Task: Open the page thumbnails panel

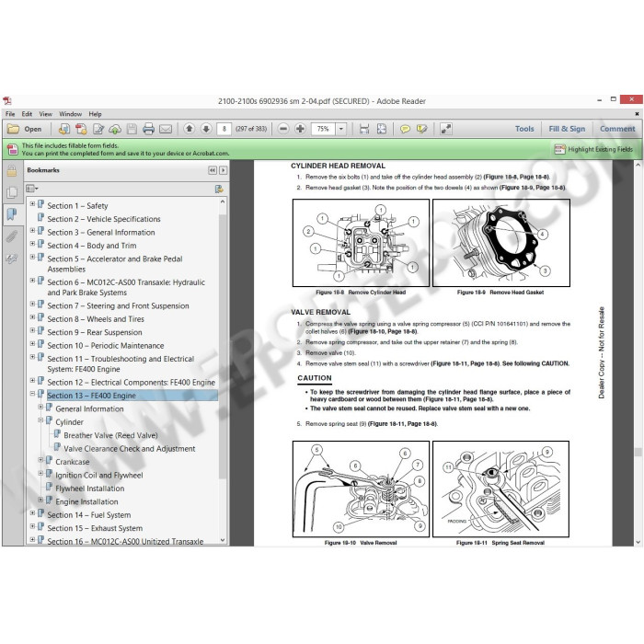Action: pyautogui.click(x=11, y=192)
